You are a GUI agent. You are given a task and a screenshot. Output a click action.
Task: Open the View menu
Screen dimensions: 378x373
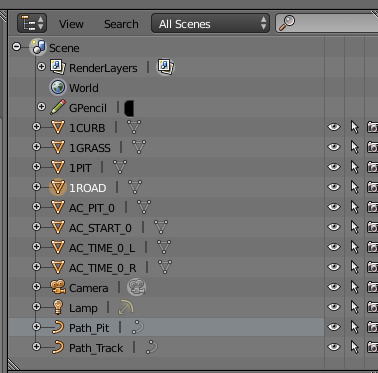coord(71,24)
